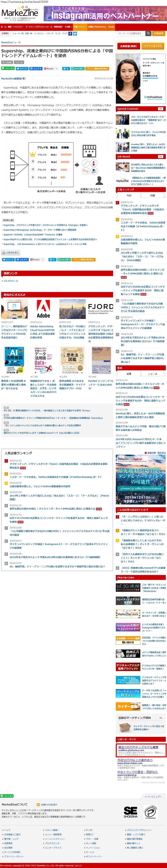The height and width of the screenshot is (868, 167).
Task: Share via Pocket button below the article
Action: click(x=35, y=260)
